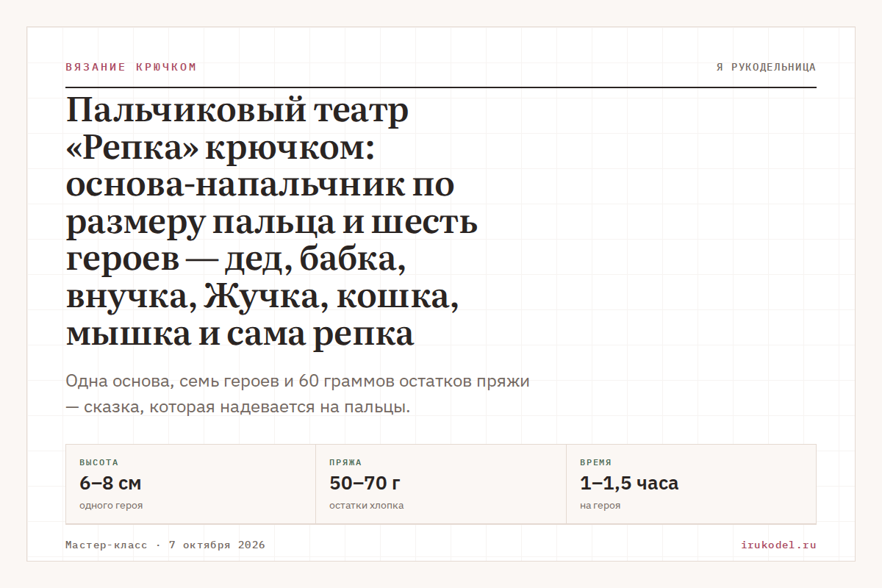Open the 'ВЯЗАНИЕ КРЮЧКОМ' category label

pos(131,67)
